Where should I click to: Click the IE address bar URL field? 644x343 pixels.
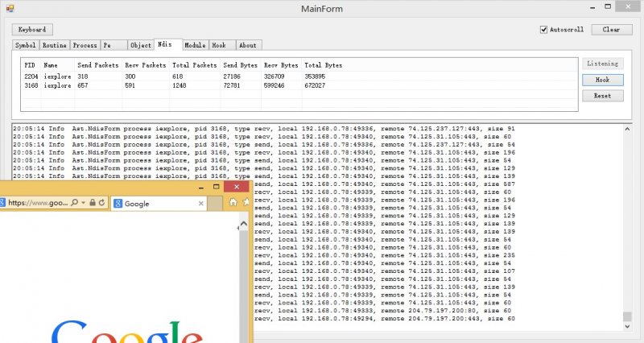[x=38, y=203]
